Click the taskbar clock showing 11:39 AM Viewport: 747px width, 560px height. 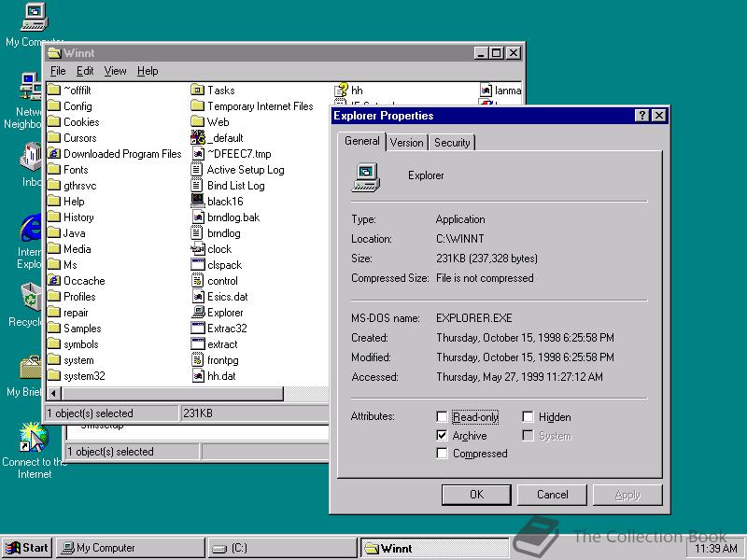[x=716, y=549]
